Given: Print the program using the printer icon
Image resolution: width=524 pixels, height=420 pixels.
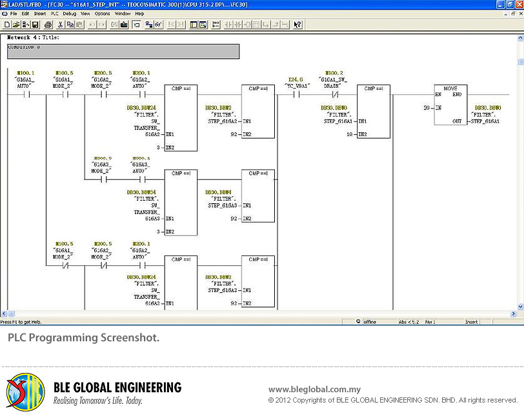Looking at the screenshot, I should 46,25.
